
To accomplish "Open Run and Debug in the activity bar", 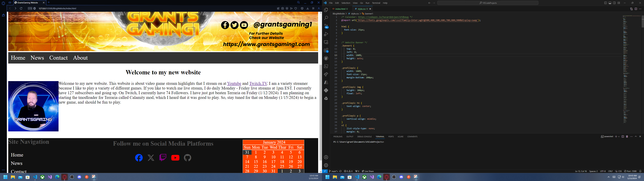I will point(326,34).
